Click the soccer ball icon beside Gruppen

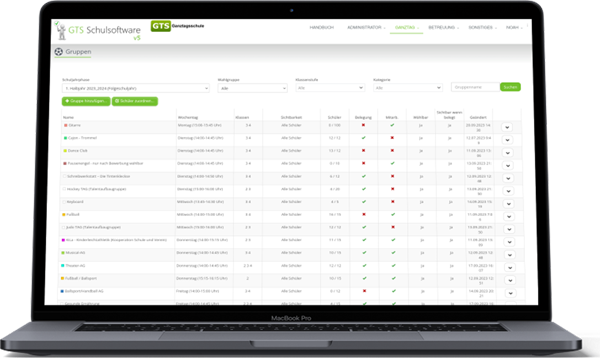[x=59, y=52]
